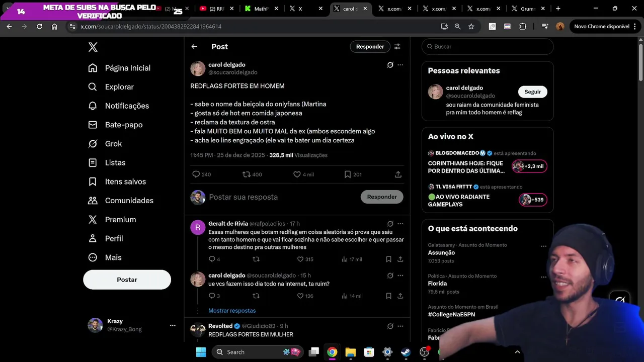Open Itens salvos bookmarks
The image size is (644, 362).
117,182
